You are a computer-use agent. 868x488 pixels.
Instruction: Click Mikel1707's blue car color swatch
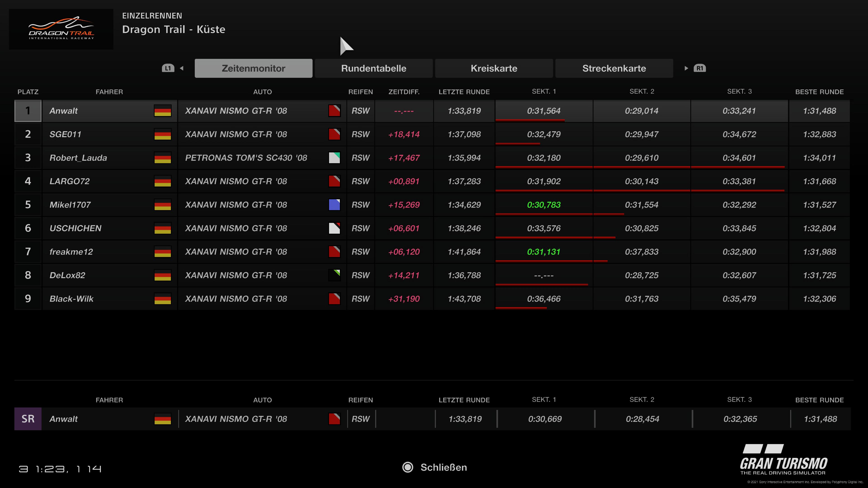pyautogui.click(x=334, y=205)
